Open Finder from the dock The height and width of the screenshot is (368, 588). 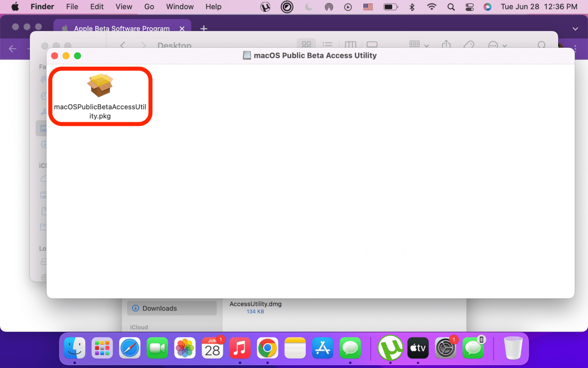(x=75, y=348)
